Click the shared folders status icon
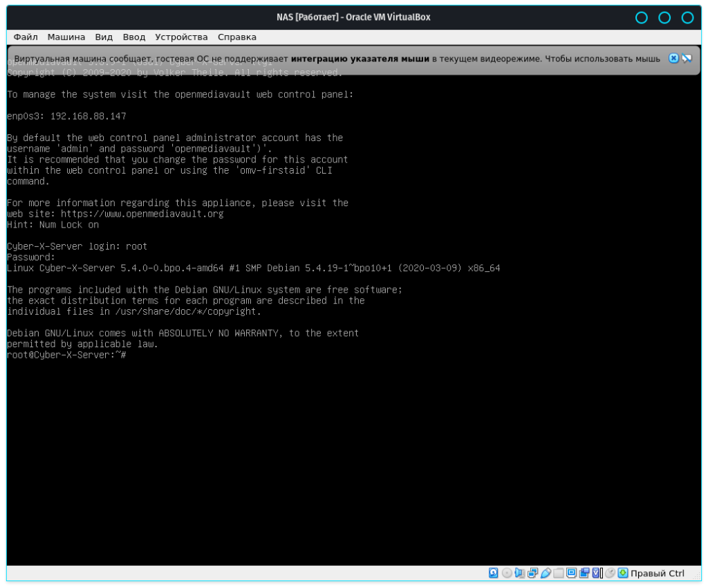708x588 pixels. pyautogui.click(x=559, y=573)
